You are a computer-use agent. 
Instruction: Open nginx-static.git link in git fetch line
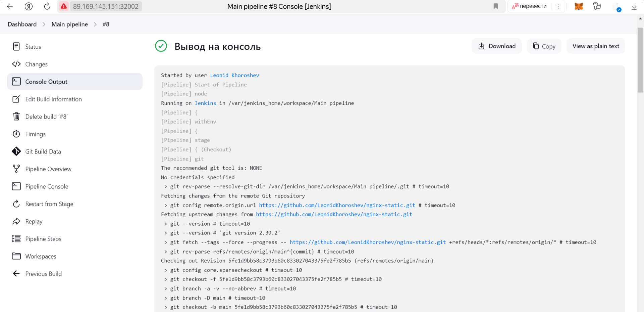[368, 242]
